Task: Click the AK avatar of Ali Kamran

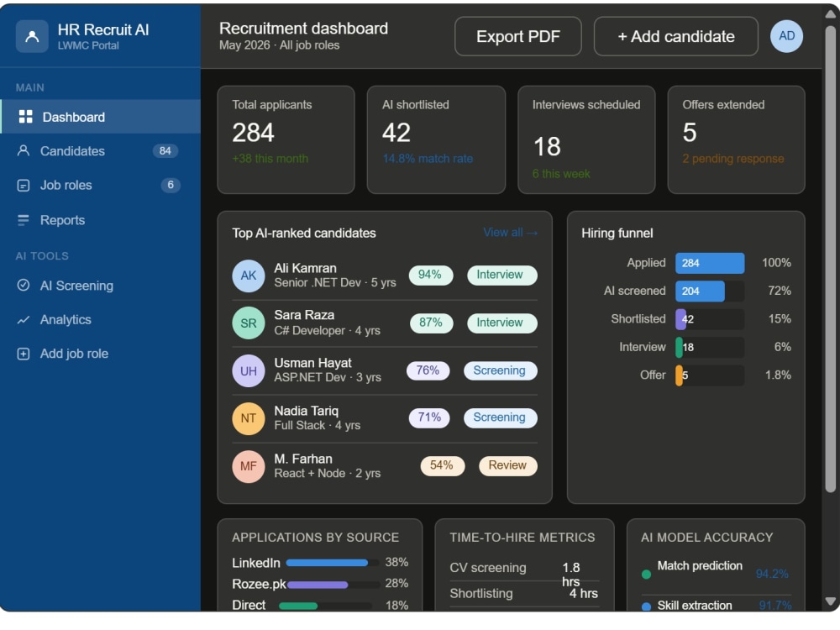Action: pyautogui.click(x=248, y=276)
